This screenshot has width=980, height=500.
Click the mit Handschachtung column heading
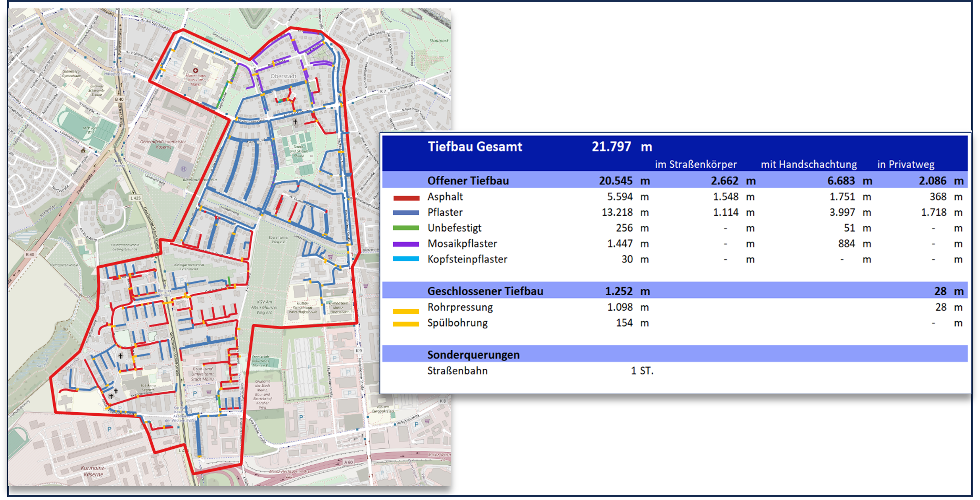808,164
